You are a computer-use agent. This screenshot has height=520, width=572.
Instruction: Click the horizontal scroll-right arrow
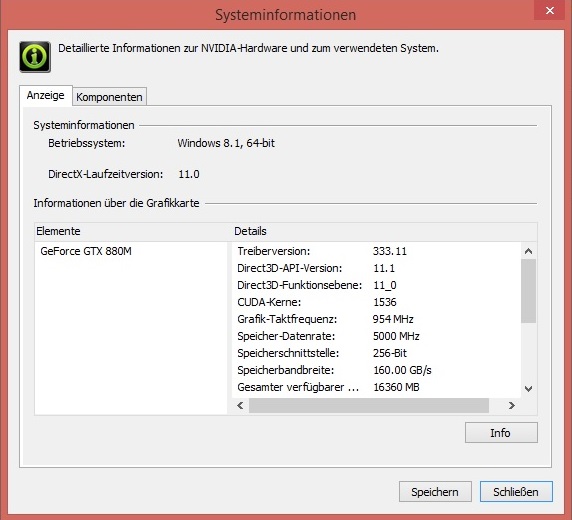tap(511, 405)
